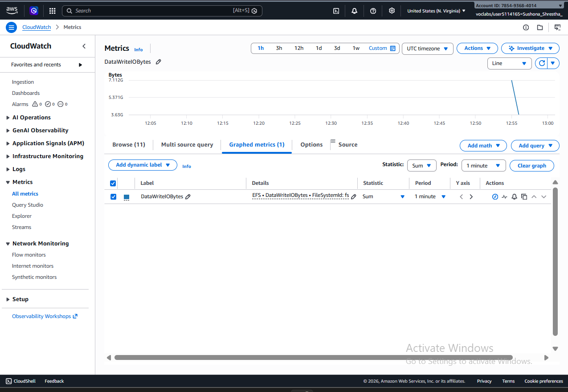Edit the graph title DataWriteIOBytes pencil

pyautogui.click(x=158, y=62)
